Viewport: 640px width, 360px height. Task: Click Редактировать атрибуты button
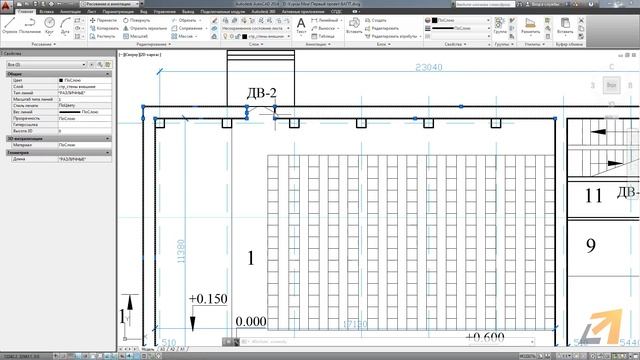point(393,36)
